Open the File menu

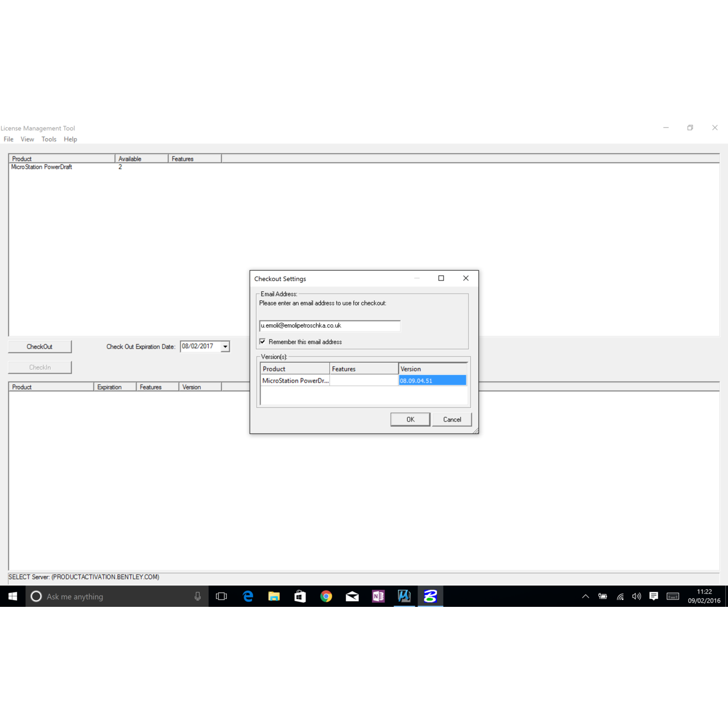point(9,139)
